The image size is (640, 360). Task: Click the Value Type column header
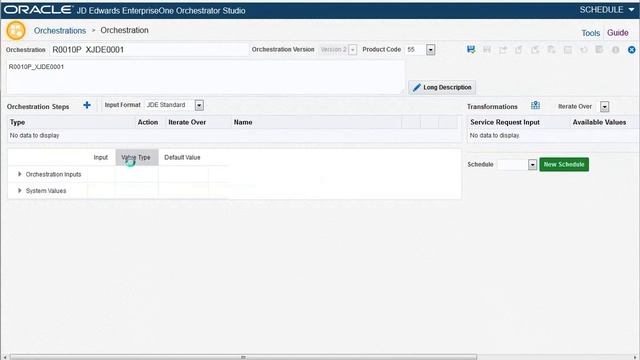137,158
